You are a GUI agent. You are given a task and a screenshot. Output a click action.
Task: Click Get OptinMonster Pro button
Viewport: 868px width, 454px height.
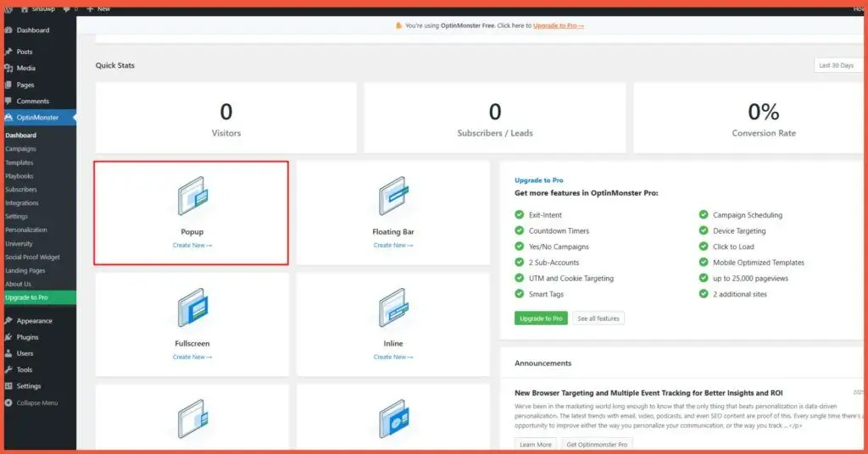[x=597, y=445]
